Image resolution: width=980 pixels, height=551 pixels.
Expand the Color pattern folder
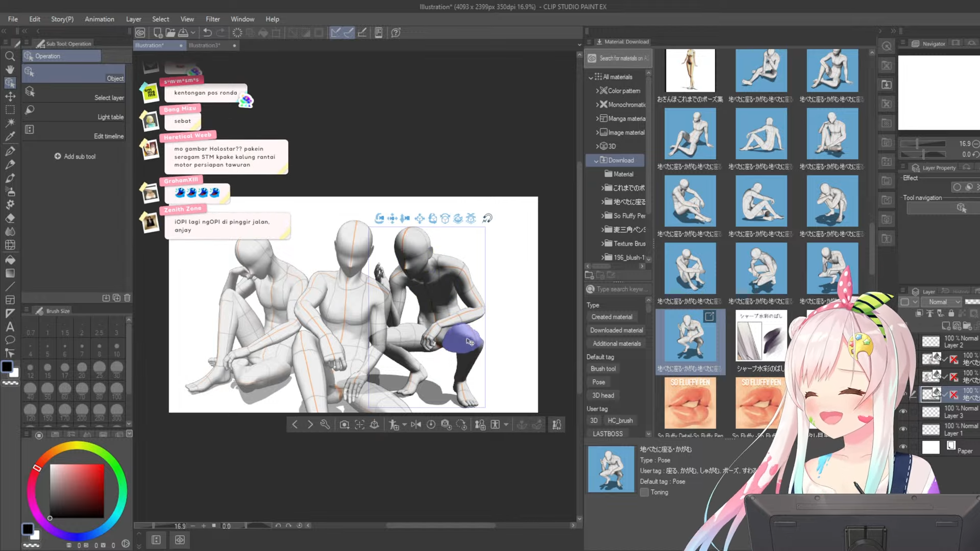click(597, 91)
